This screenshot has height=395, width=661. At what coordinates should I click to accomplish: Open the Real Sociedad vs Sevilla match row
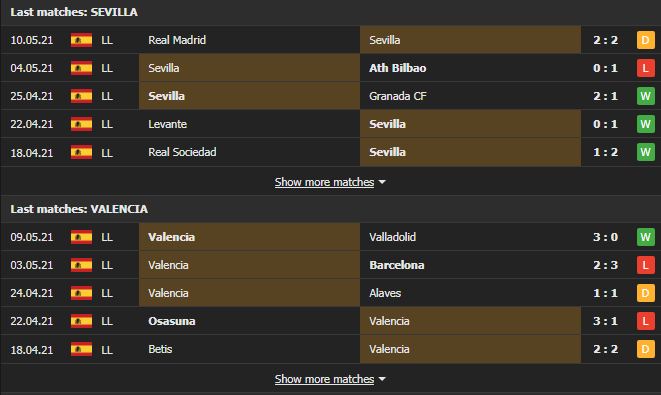coord(330,152)
